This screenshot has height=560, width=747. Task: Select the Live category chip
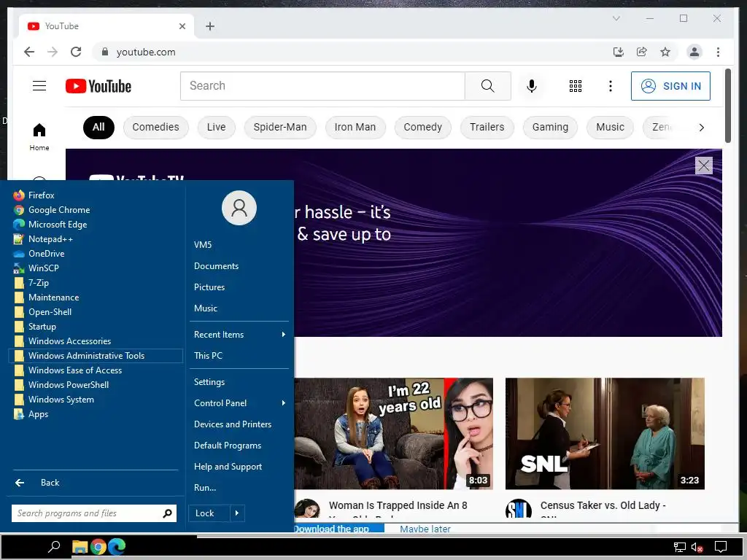click(216, 127)
